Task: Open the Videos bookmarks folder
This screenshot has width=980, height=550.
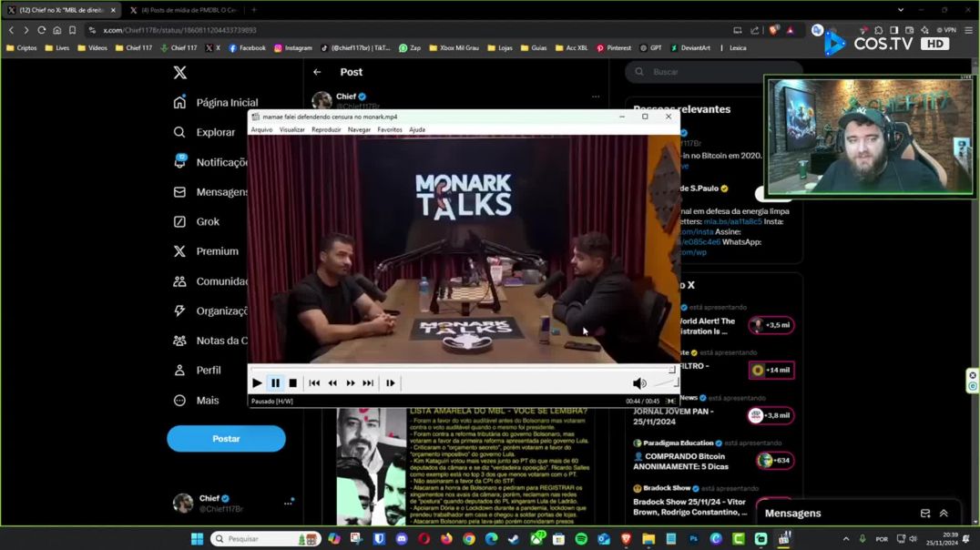Action: tap(92, 47)
